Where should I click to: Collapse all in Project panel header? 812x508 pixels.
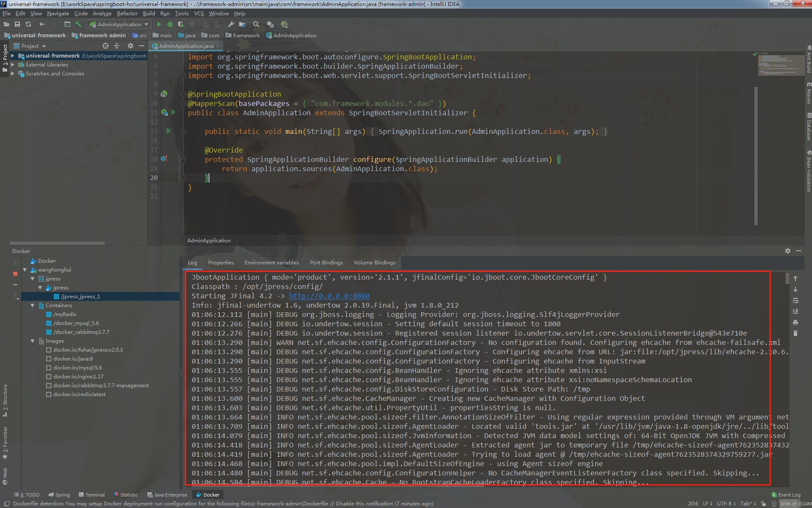point(117,46)
